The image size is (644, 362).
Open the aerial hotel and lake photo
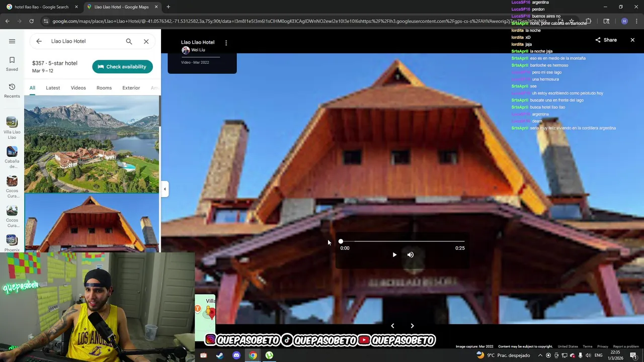coord(92,144)
